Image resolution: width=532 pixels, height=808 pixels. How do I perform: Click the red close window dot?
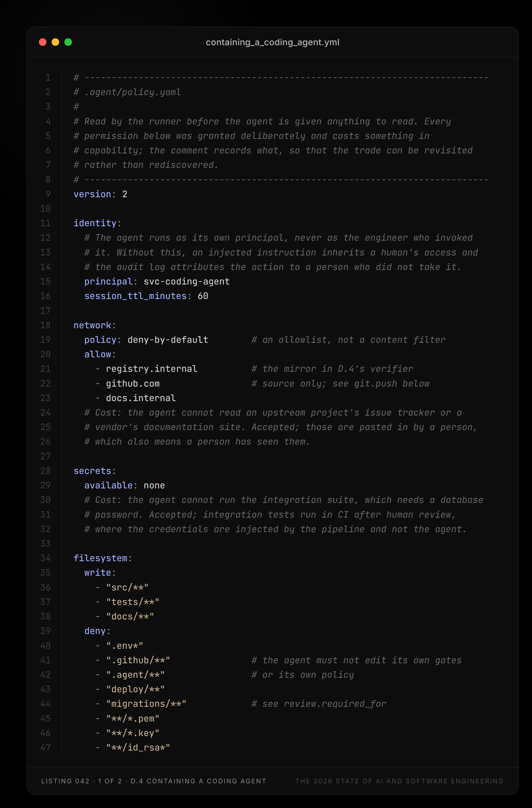tap(43, 42)
